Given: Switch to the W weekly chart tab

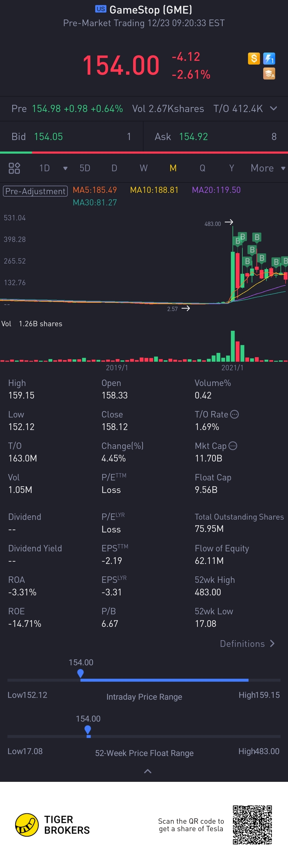Looking at the screenshot, I should click(143, 168).
